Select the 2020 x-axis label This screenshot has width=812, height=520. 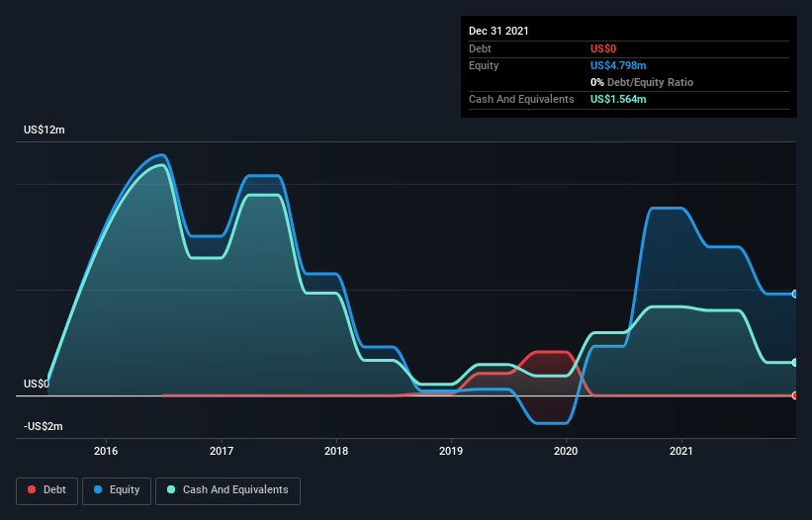tap(566, 451)
